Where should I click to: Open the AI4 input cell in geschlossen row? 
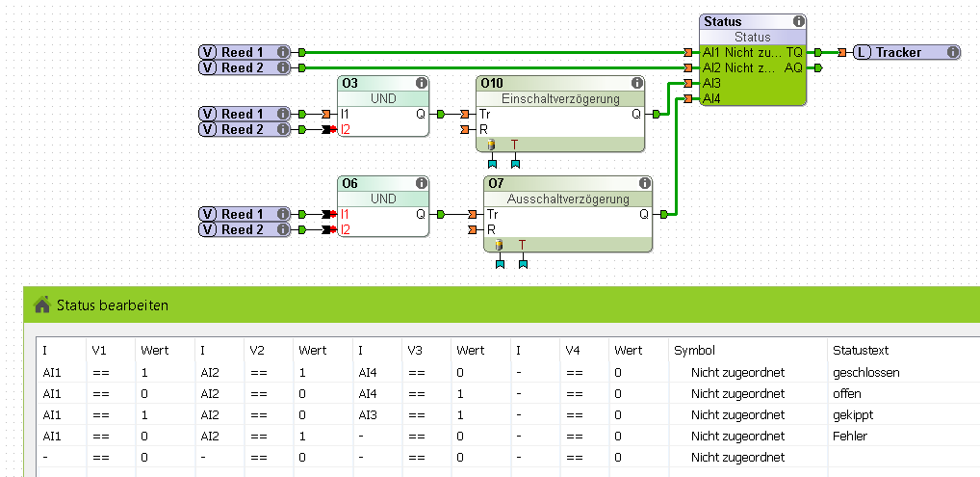coord(368,373)
